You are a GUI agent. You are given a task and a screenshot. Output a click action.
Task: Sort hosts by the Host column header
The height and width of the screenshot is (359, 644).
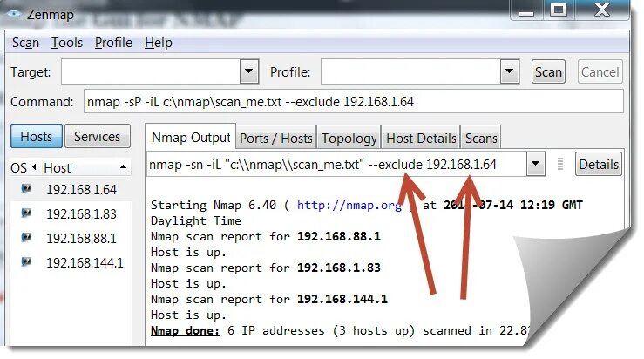(86, 167)
